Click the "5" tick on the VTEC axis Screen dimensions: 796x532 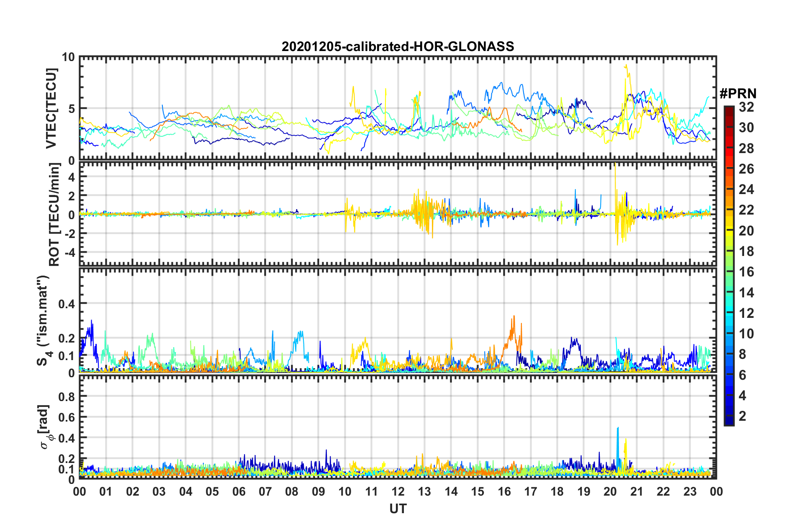click(71, 109)
